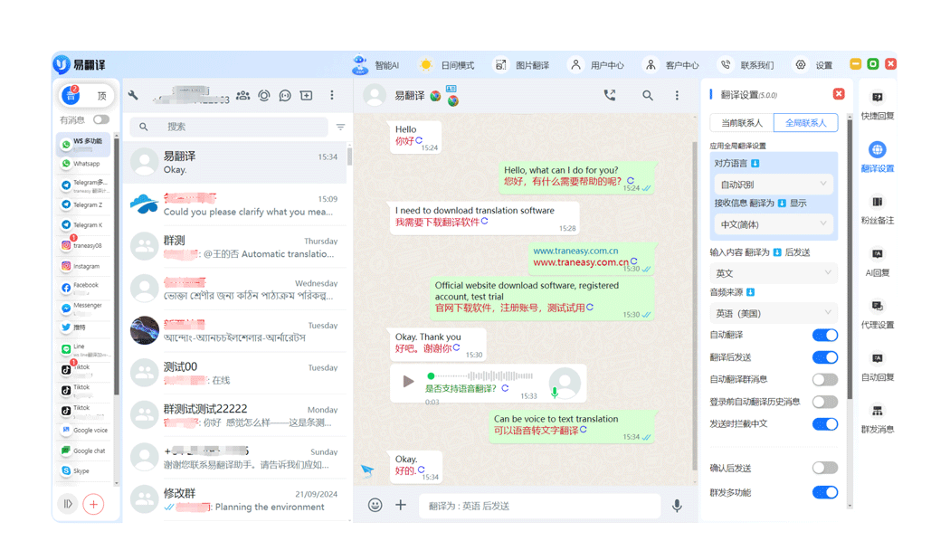This screenshot has width=950, height=560.
Task: Enable the 确认后发送 switch
Action: [x=824, y=468]
